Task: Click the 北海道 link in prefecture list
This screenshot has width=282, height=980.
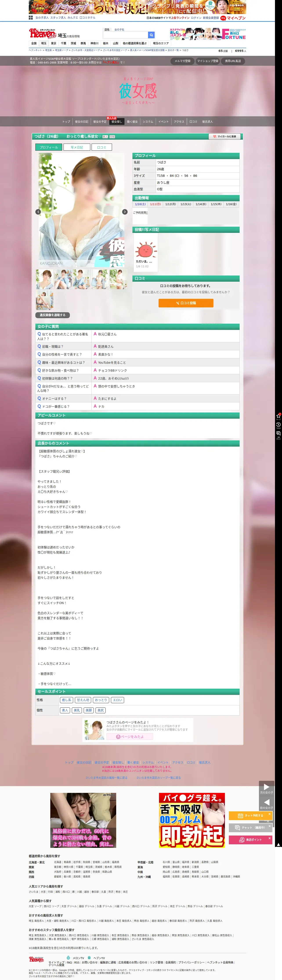Action: click(57, 862)
